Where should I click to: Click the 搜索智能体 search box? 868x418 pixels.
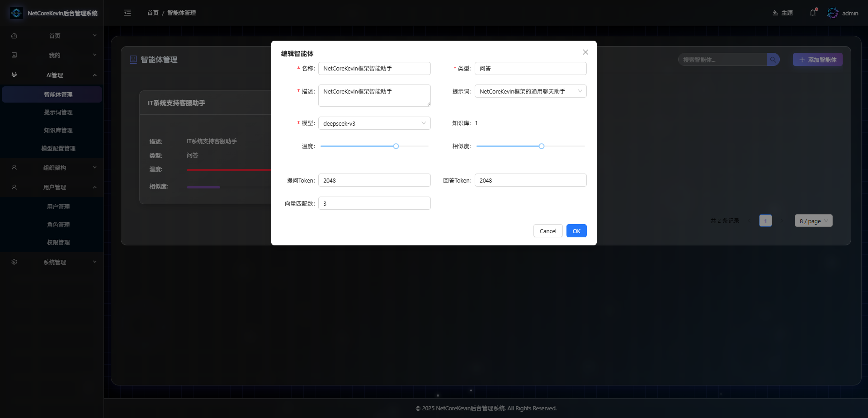click(x=722, y=60)
